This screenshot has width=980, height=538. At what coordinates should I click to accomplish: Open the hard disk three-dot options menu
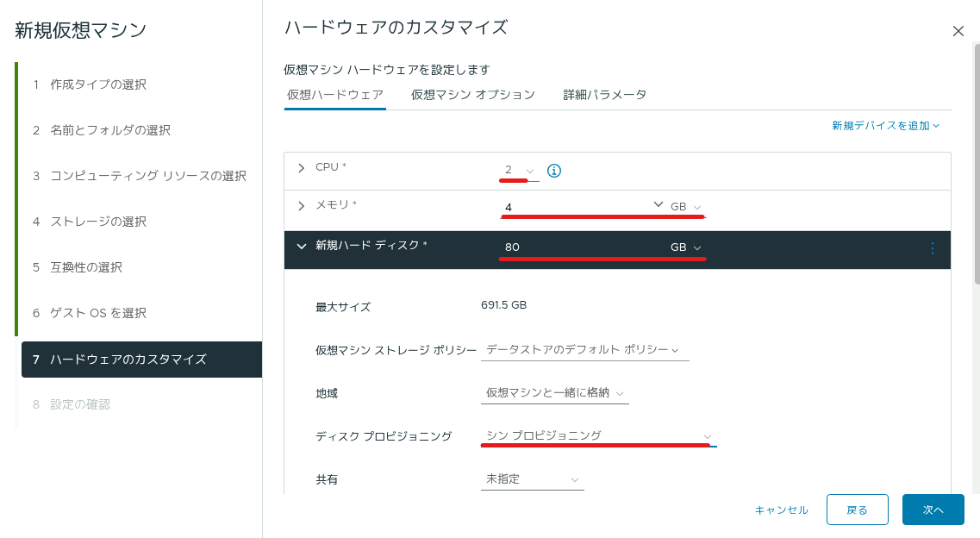click(x=932, y=248)
